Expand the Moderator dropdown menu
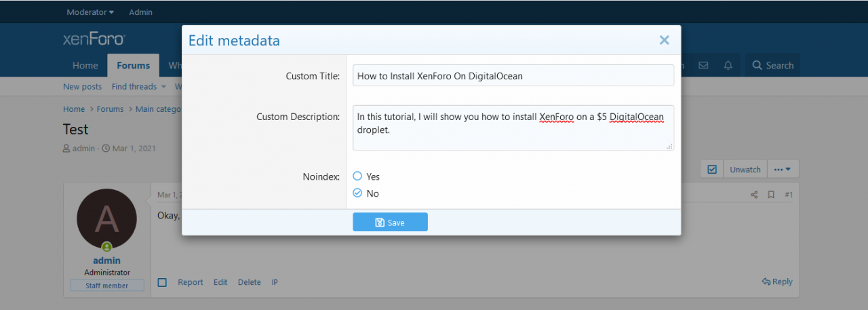The image size is (868, 310). point(90,12)
